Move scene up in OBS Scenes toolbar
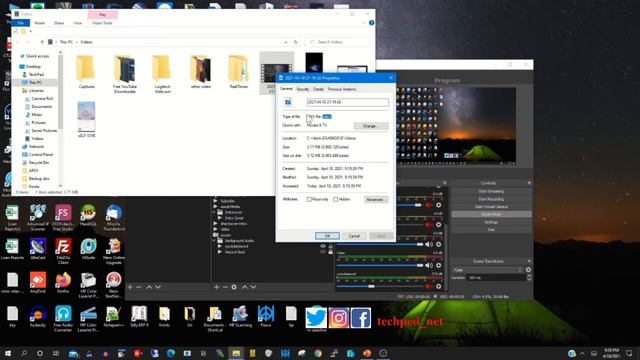This screenshot has height=360, width=640. (x=149, y=287)
